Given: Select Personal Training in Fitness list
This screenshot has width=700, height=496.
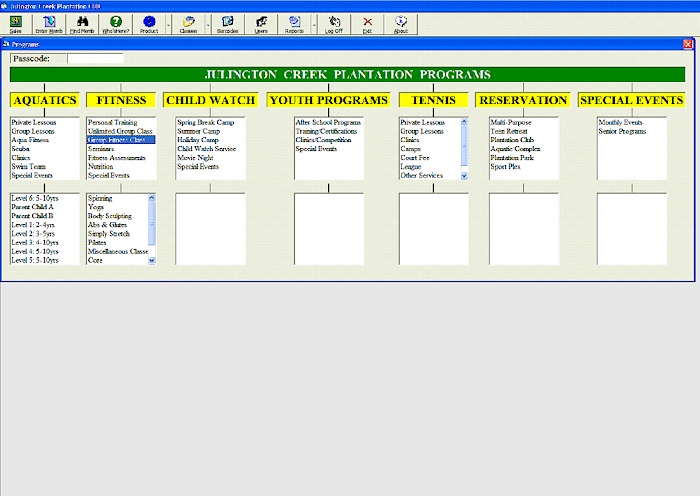Looking at the screenshot, I should [x=112, y=122].
